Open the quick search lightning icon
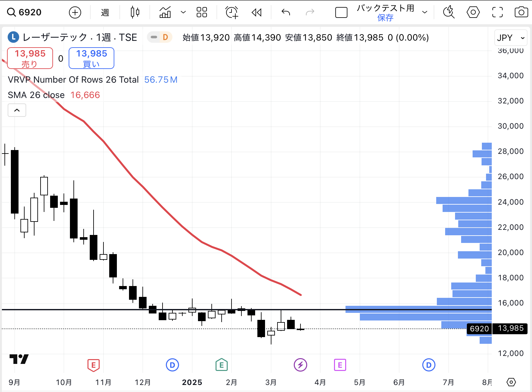The width and height of the screenshot is (532, 392). 449,12
